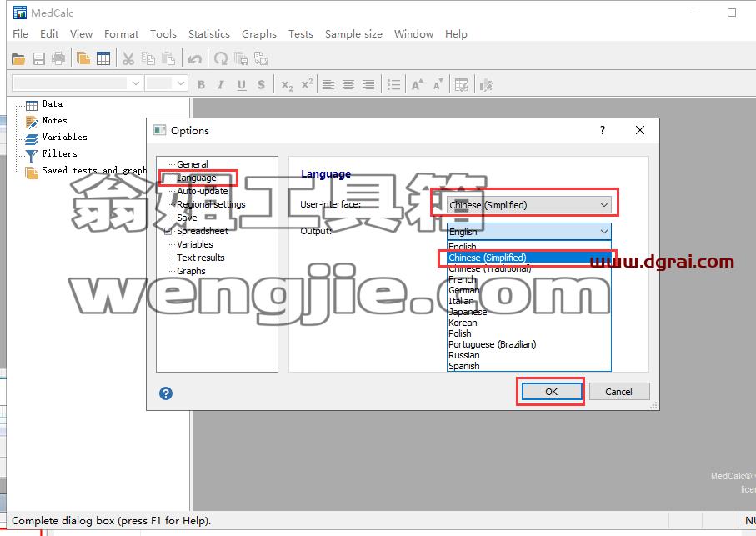This screenshot has width=756, height=536.
Task: Apply superscript formatting
Action: click(x=307, y=84)
